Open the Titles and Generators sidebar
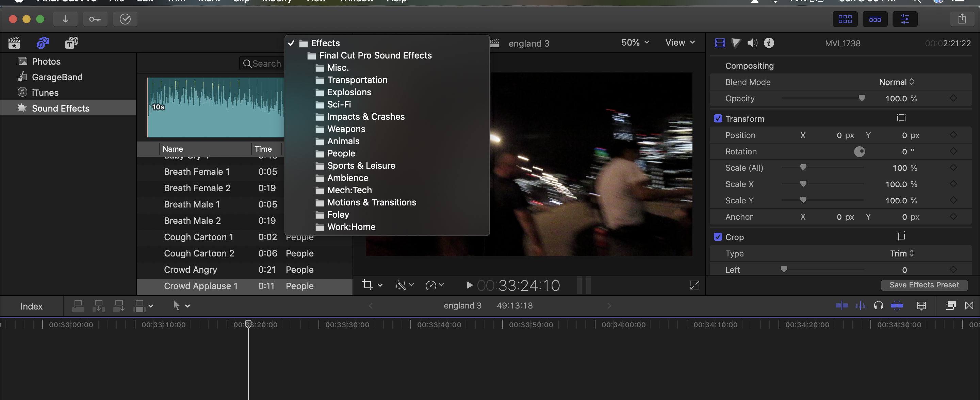The image size is (980, 400). click(71, 43)
